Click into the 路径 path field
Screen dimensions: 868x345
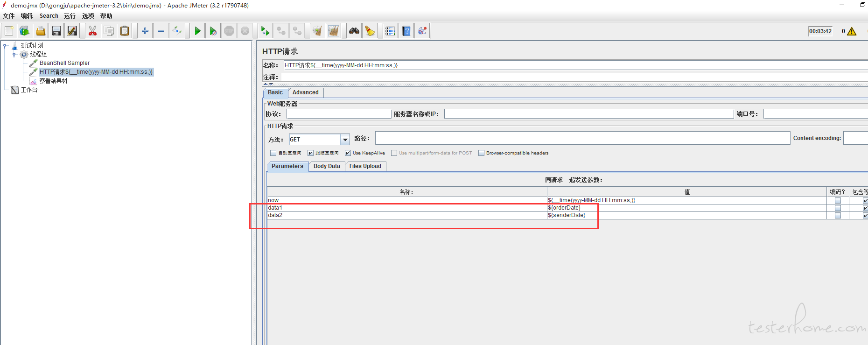click(x=582, y=138)
